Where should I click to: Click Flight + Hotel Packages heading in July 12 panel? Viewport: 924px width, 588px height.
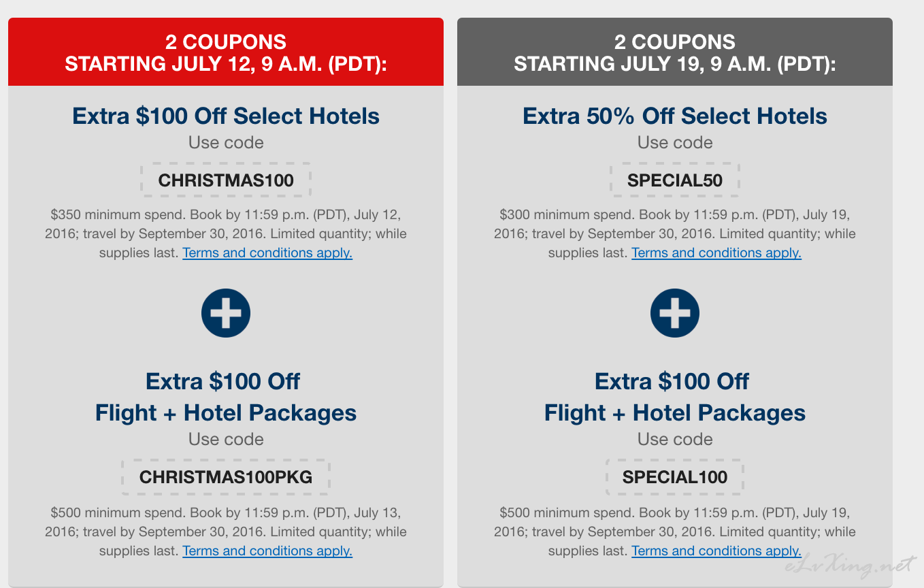coord(226,412)
